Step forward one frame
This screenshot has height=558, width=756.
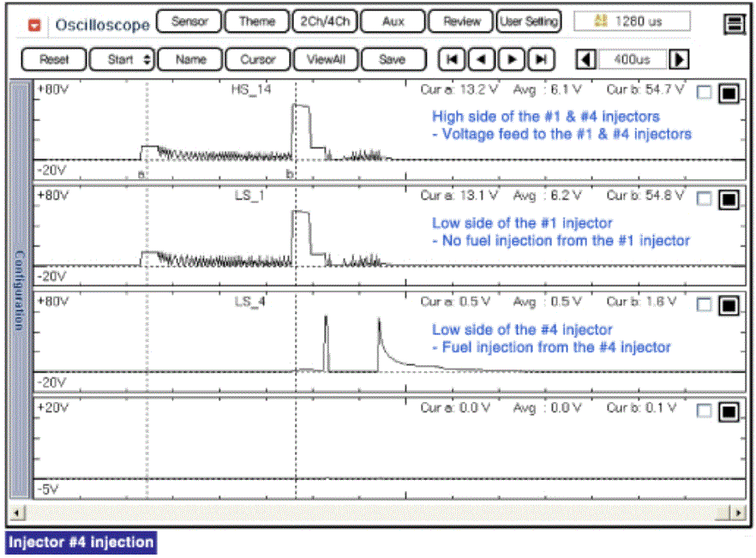[x=512, y=59]
